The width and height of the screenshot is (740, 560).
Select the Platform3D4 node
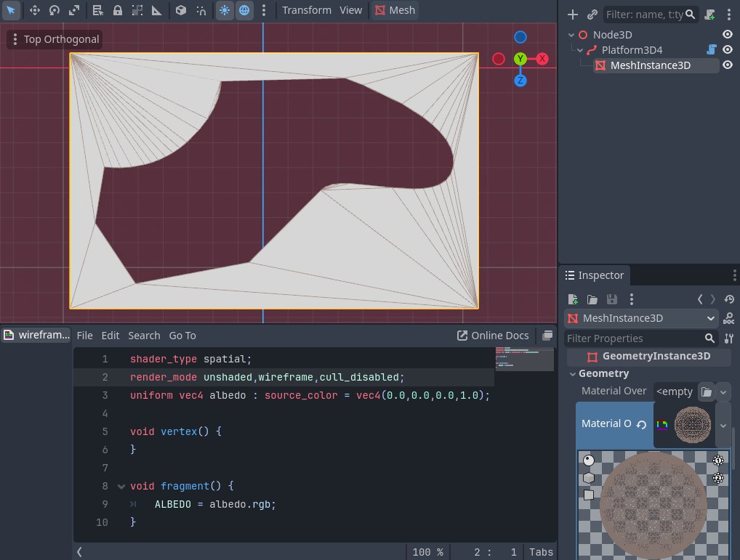pyautogui.click(x=632, y=50)
